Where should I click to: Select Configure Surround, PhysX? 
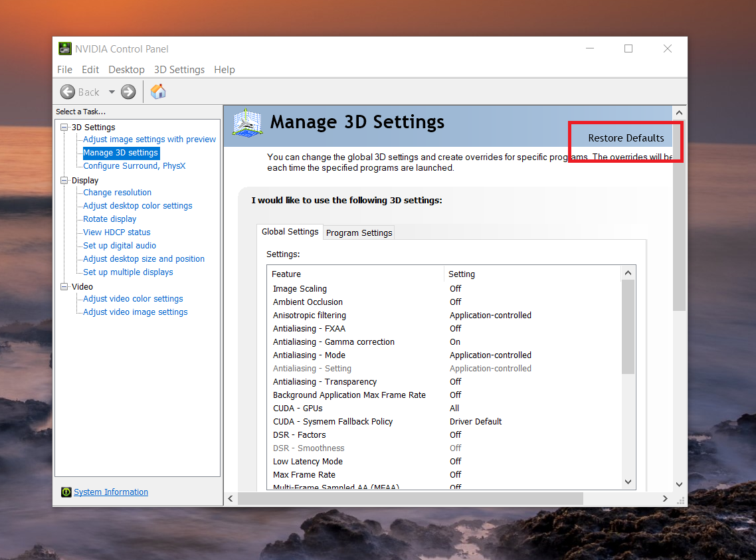[134, 165]
